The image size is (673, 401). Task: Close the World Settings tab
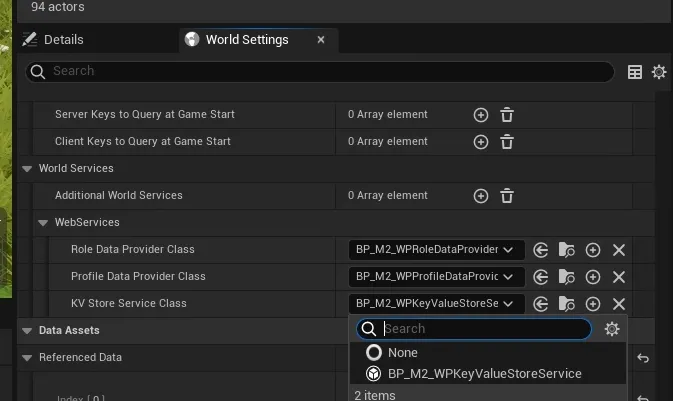pos(321,40)
